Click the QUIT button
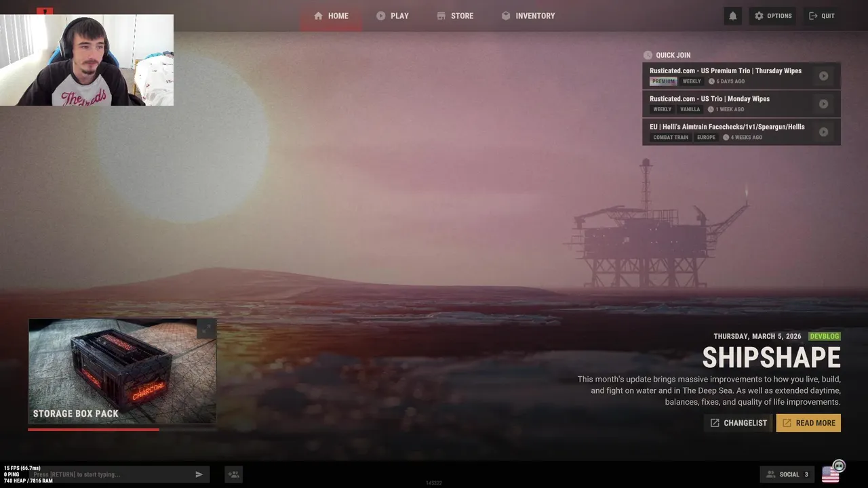This screenshot has height=488, width=868. click(x=821, y=16)
